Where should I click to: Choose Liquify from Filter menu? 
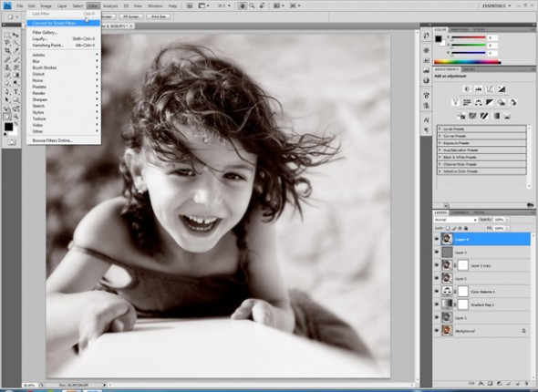(x=64, y=39)
